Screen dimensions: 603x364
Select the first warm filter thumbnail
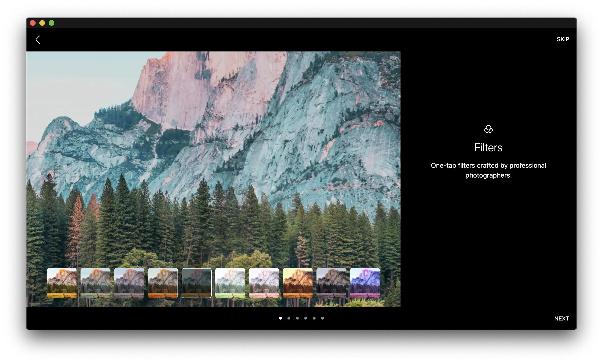coord(62,283)
